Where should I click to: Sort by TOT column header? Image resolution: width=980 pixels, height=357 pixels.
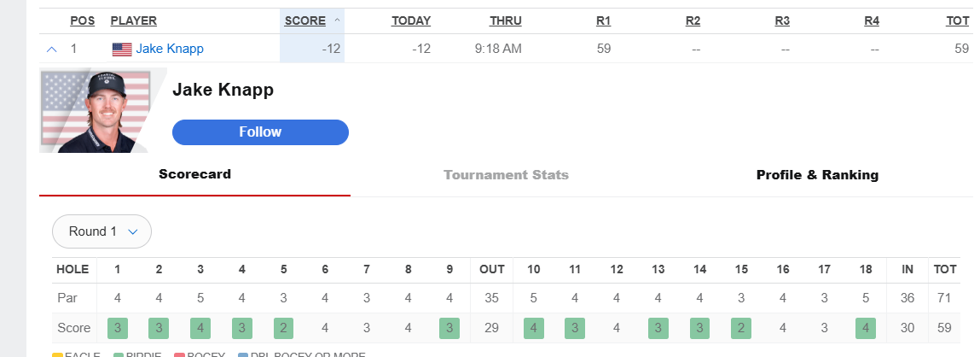click(x=958, y=20)
